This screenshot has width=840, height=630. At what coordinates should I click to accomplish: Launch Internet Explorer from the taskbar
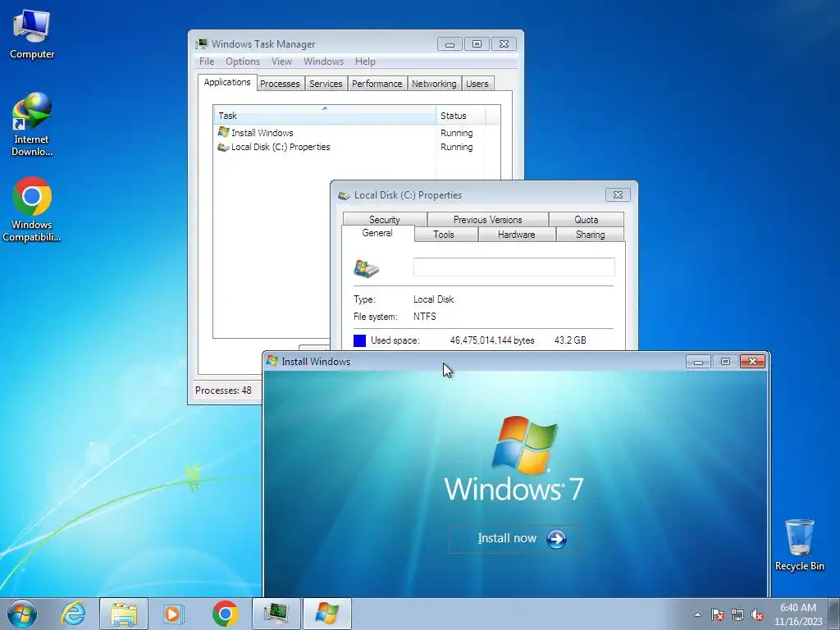[x=73, y=614]
